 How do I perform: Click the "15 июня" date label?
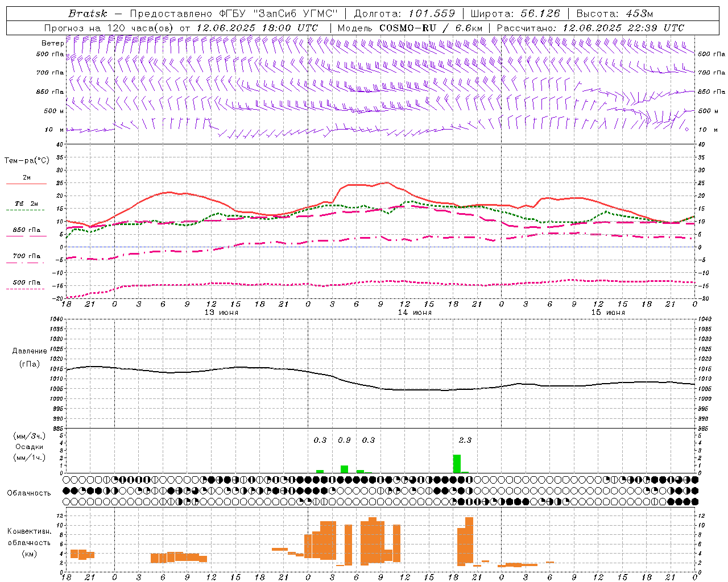tap(608, 313)
